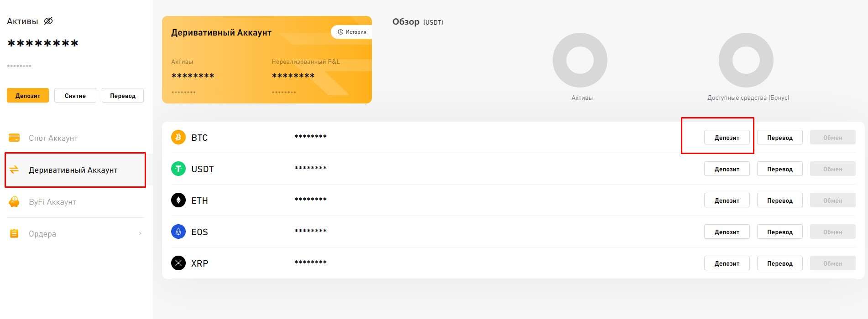Viewport: 868px width, 319px height.
Task: Click Депозит in the BTC row
Action: (727, 137)
